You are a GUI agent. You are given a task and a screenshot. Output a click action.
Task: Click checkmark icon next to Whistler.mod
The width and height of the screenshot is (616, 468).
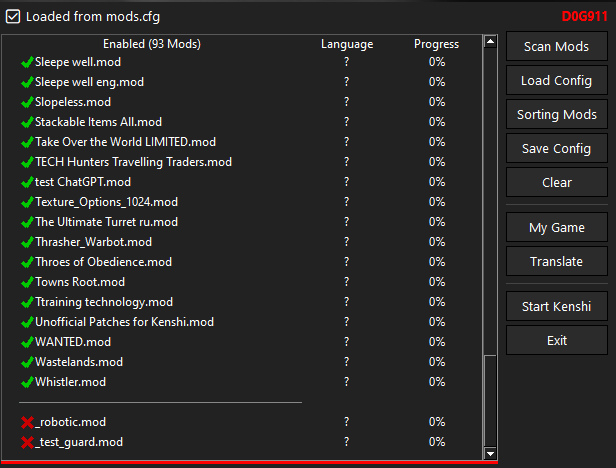27,382
